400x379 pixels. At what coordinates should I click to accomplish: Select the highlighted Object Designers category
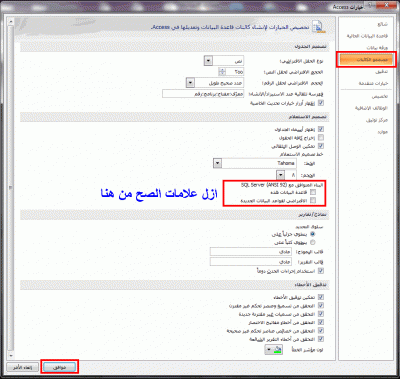[x=367, y=60]
